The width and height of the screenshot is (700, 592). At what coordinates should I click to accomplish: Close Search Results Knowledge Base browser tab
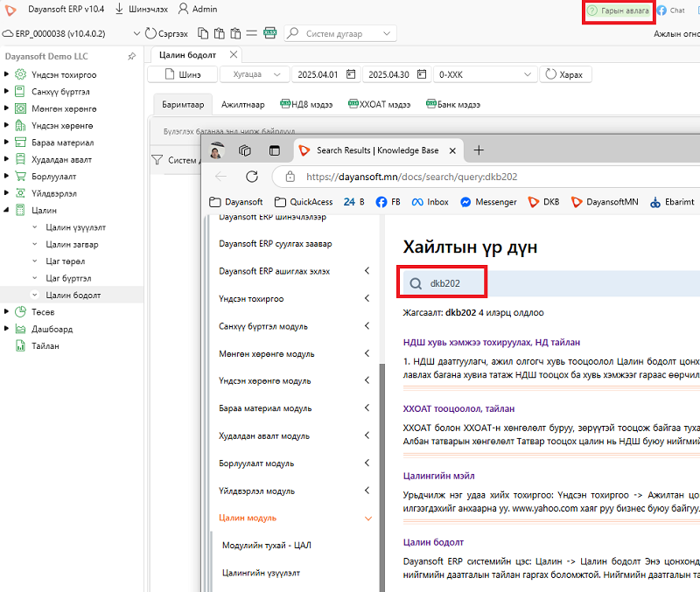(452, 150)
